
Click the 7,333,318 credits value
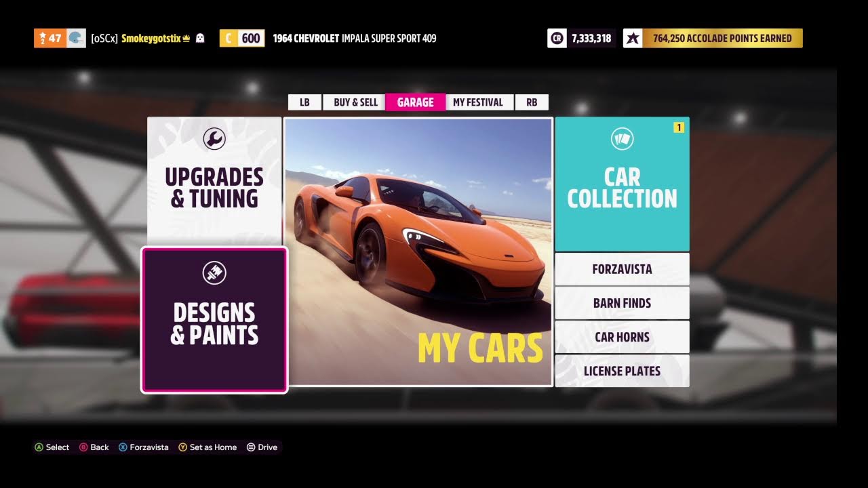[x=591, y=39]
